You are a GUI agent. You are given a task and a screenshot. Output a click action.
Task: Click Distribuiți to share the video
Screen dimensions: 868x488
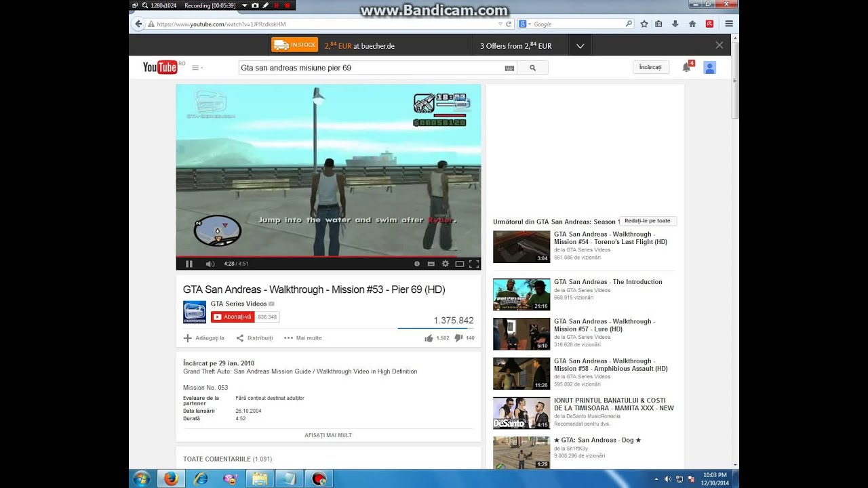click(254, 338)
